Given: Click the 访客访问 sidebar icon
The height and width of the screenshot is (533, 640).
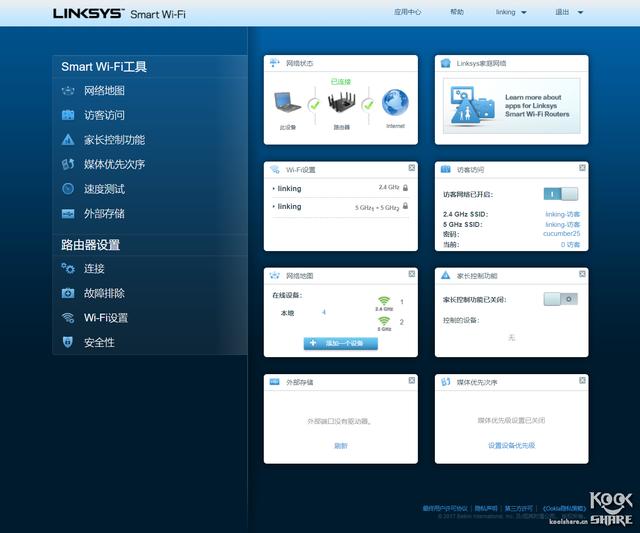Looking at the screenshot, I should click(x=68, y=115).
